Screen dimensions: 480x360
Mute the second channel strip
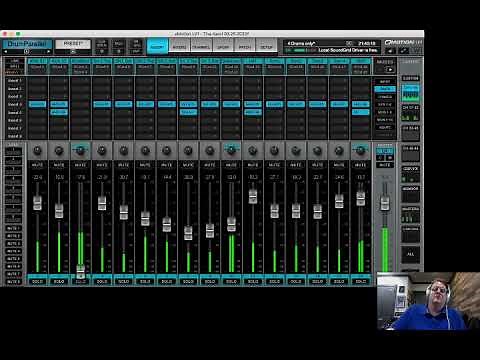[59, 165]
